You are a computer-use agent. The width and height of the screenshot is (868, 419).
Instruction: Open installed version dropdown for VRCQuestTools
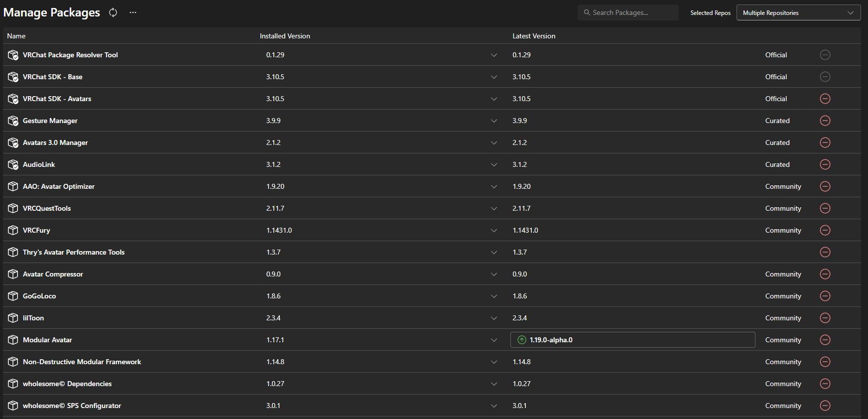point(494,209)
